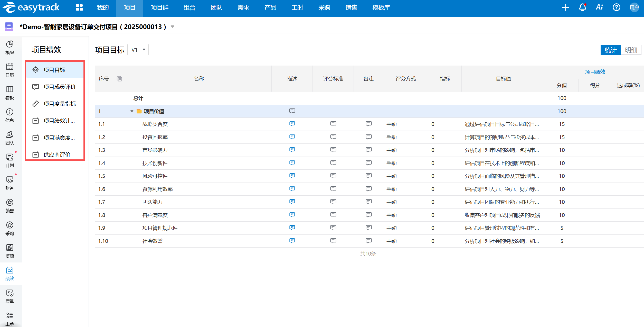
Task: Open description comment for 社会效益
Action: click(292, 241)
